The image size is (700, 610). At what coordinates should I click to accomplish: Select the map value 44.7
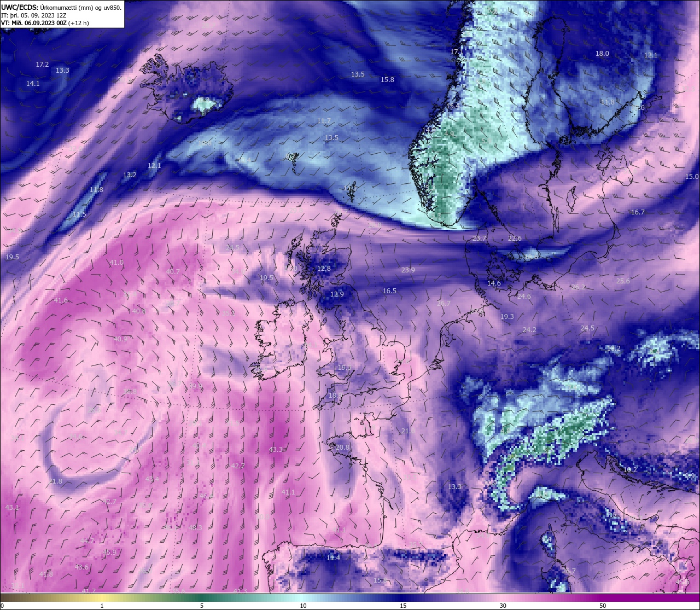click(87, 541)
